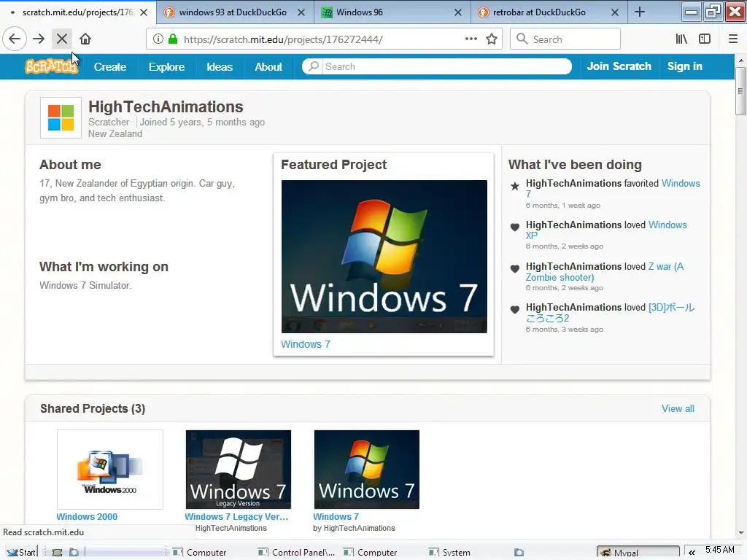747x560 pixels.
Task: Click Join Scratch
Action: 619,66
